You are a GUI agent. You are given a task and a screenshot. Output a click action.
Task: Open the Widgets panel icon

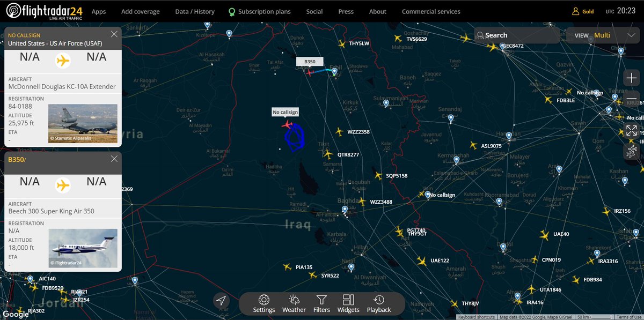pos(348,303)
